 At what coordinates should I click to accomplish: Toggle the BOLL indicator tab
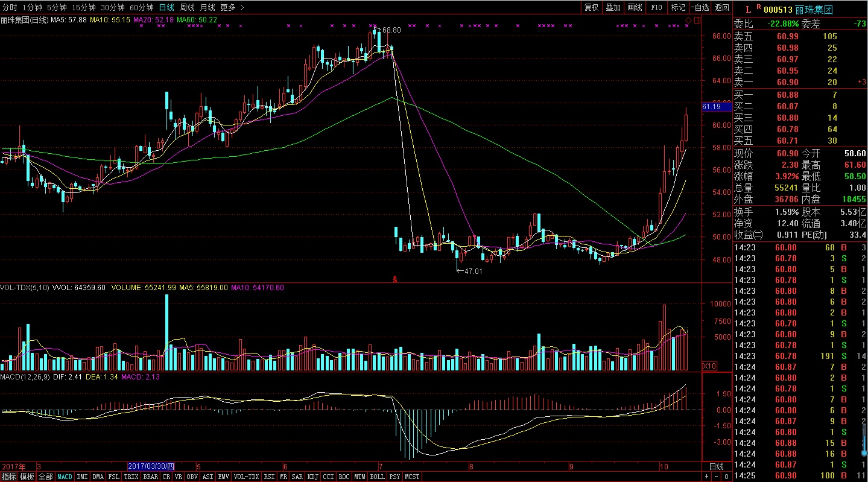[x=377, y=477]
